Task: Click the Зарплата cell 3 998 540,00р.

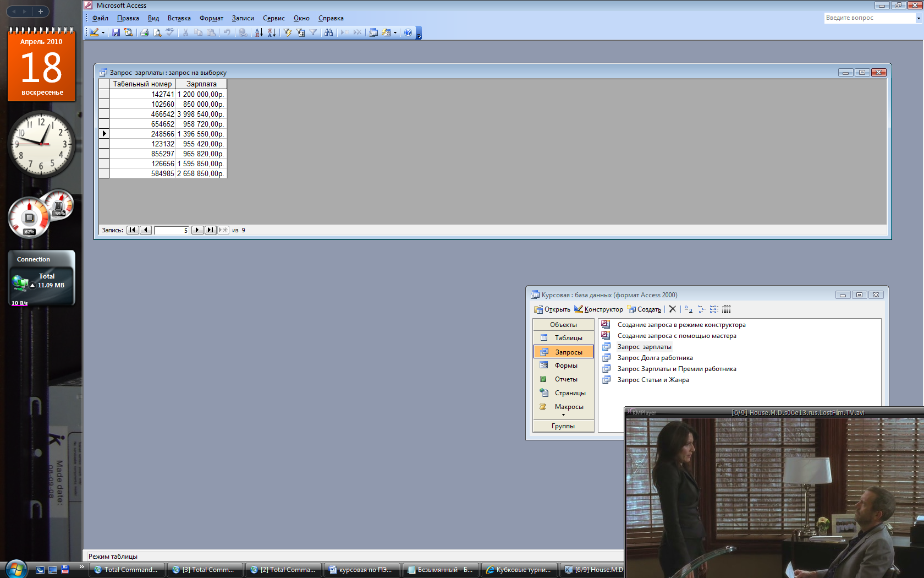Action: pos(201,114)
